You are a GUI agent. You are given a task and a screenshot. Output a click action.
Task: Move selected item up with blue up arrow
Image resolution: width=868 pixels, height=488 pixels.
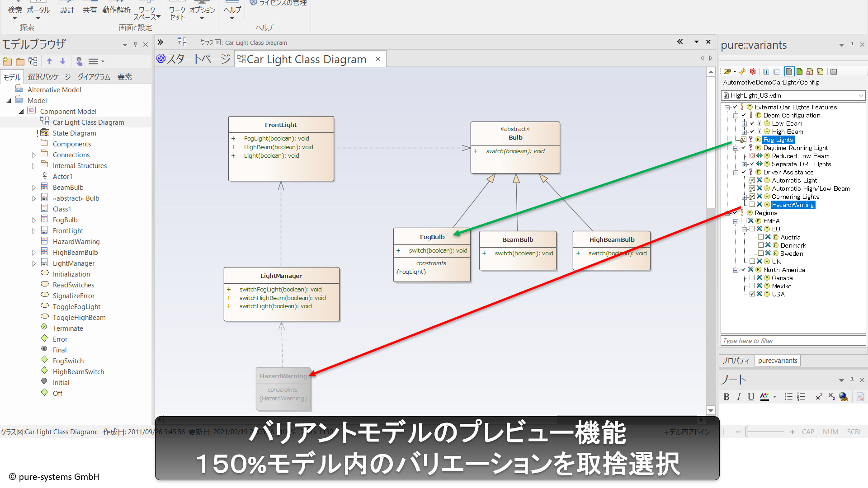(x=49, y=61)
